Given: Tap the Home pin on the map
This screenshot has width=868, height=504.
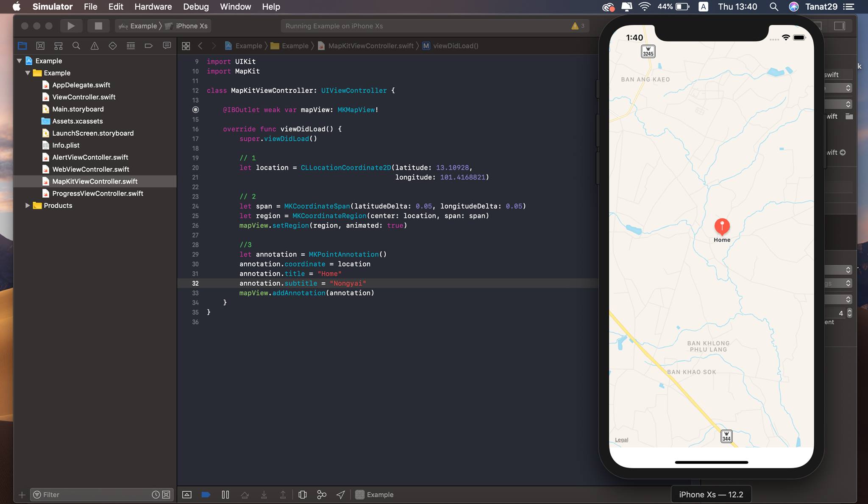Looking at the screenshot, I should [x=722, y=227].
